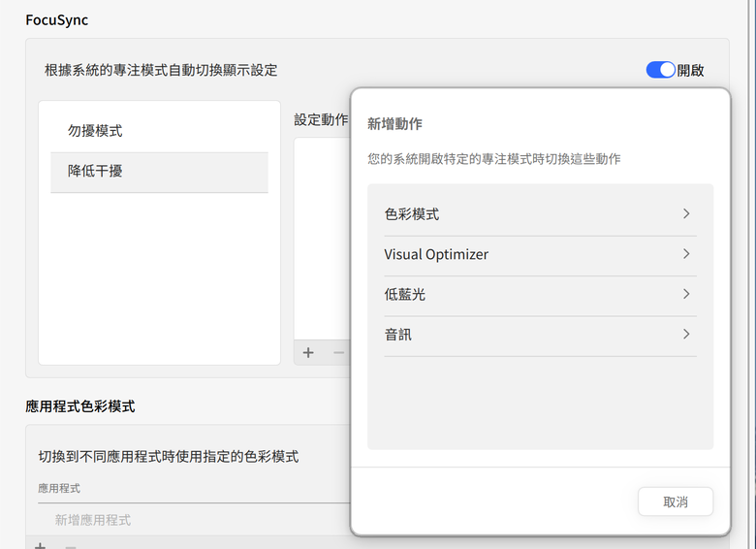Turn off the FocuSync 開啟 toggle switch
The image size is (756, 549).
[660, 70]
